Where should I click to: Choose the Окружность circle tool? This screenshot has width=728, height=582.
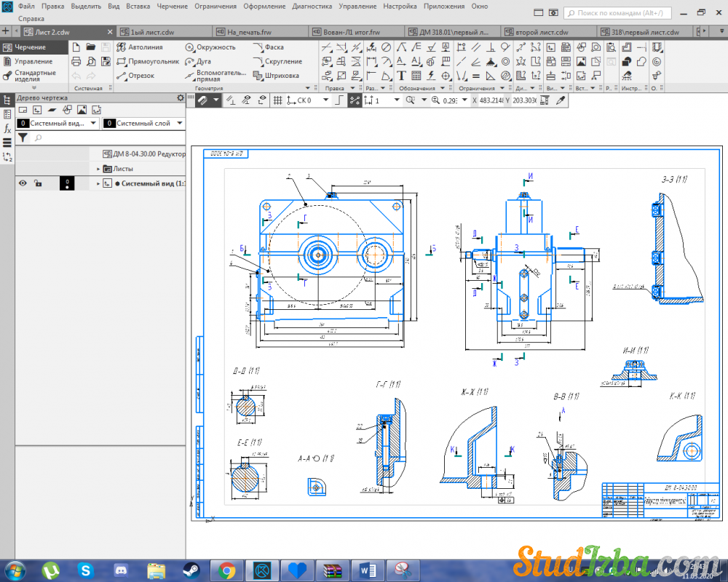(210, 47)
